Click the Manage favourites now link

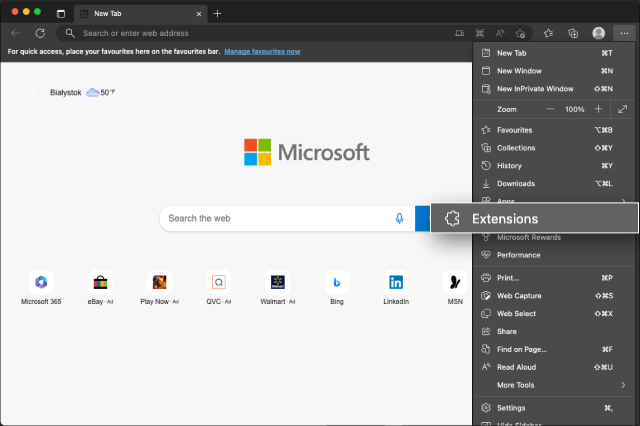click(x=262, y=50)
